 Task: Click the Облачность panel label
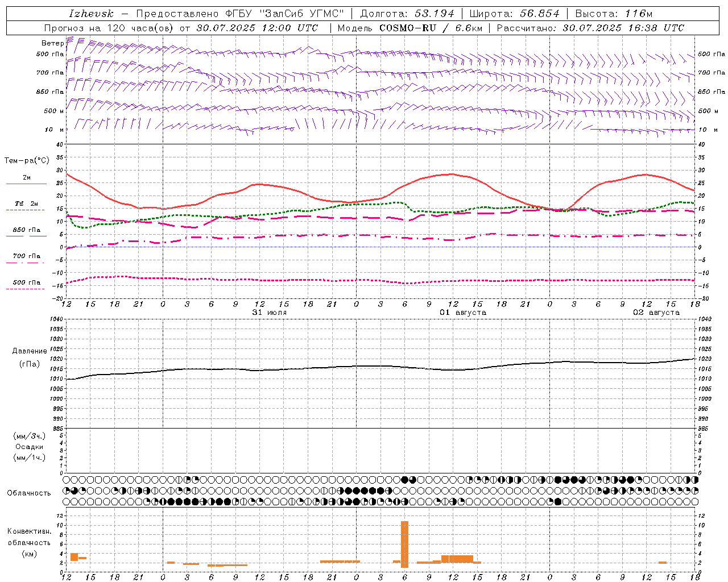tap(29, 493)
